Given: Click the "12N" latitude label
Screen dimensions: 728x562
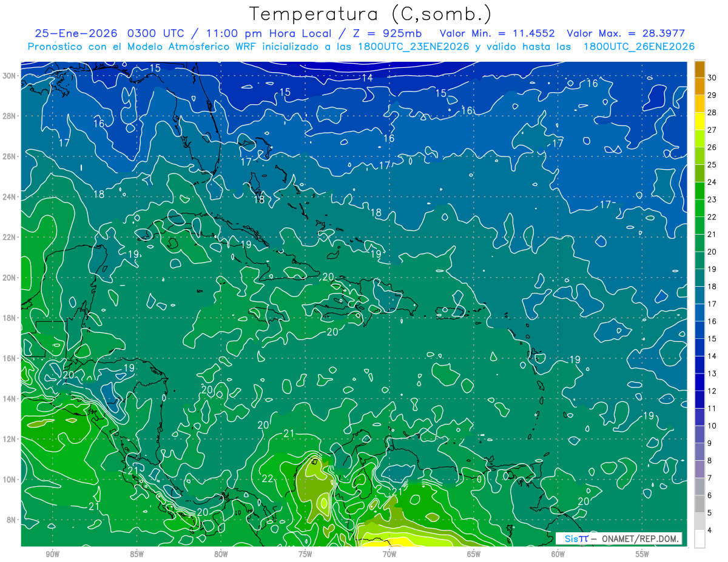Looking at the screenshot, I should point(10,439).
